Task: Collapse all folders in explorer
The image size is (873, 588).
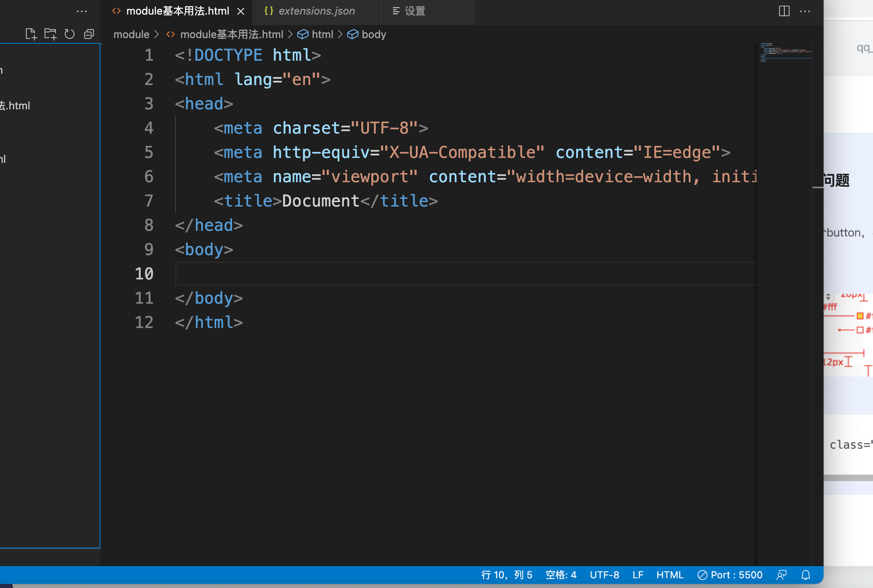Action: [x=89, y=34]
